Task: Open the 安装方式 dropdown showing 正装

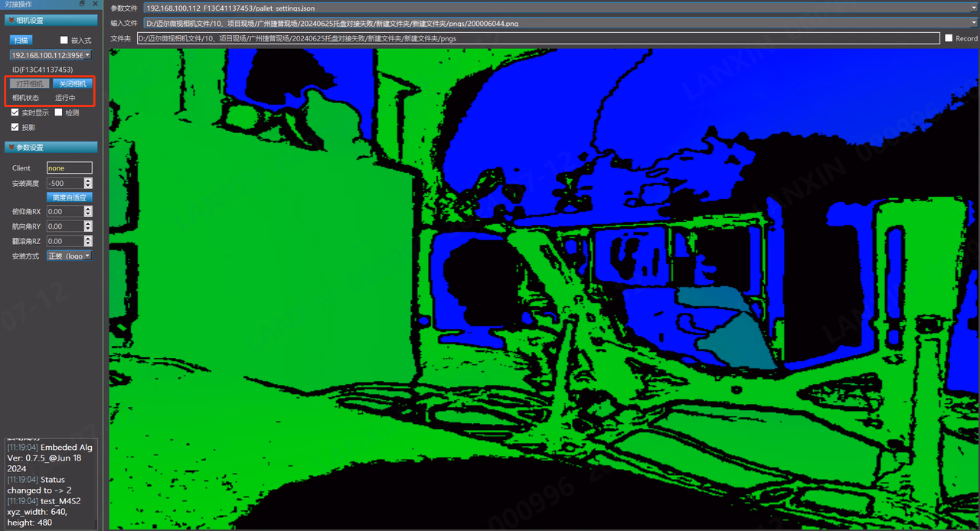Action: pyautogui.click(x=69, y=256)
